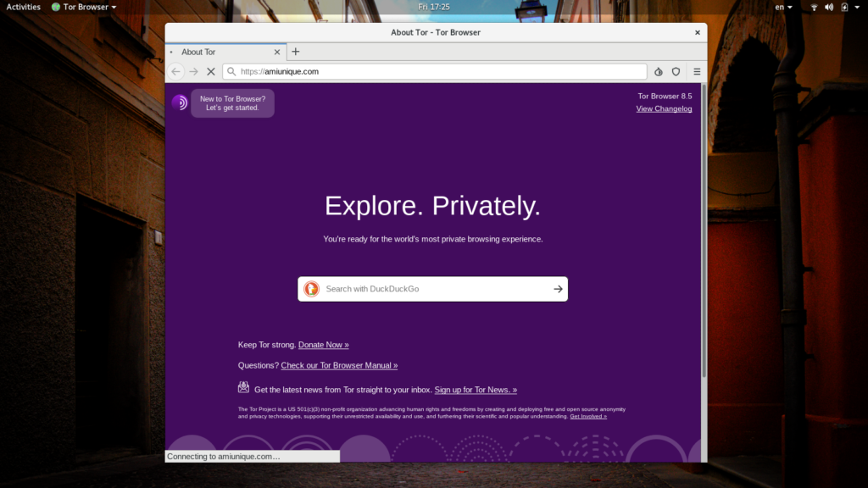Click the page's vertical scrollbar
868x488 pixels.
[704, 254]
